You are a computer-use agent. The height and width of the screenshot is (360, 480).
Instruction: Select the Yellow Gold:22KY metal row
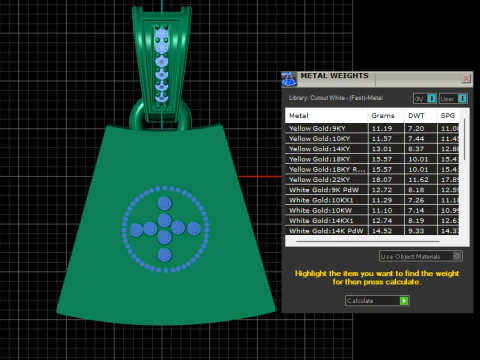coord(372,180)
